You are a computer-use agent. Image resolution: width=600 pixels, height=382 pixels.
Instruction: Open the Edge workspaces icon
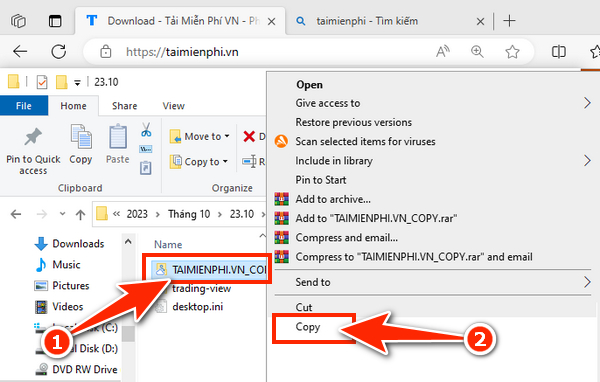pos(18,21)
